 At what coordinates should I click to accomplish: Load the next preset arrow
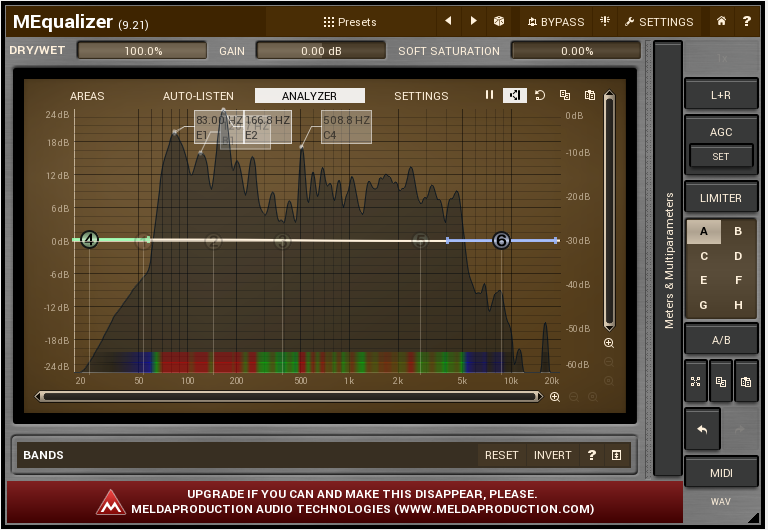(x=473, y=21)
